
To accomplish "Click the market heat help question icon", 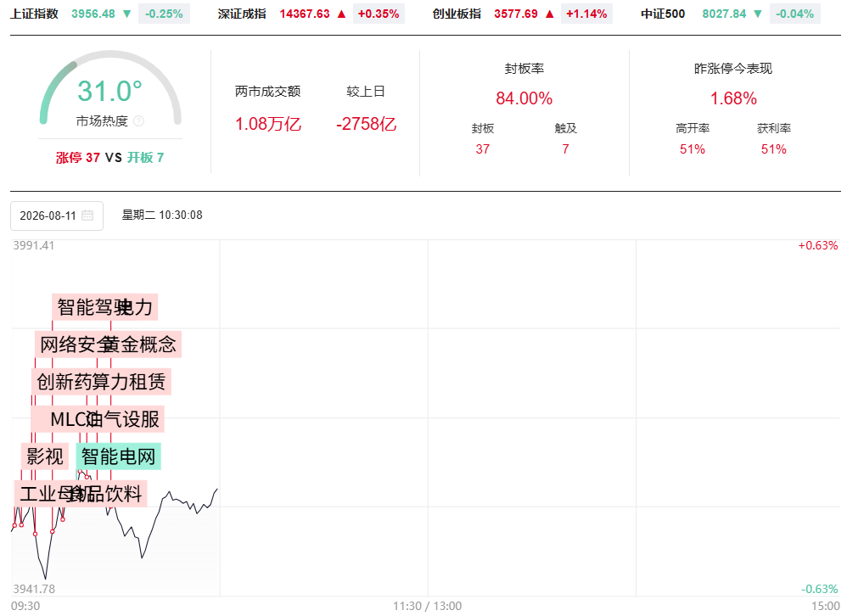I will point(138,121).
